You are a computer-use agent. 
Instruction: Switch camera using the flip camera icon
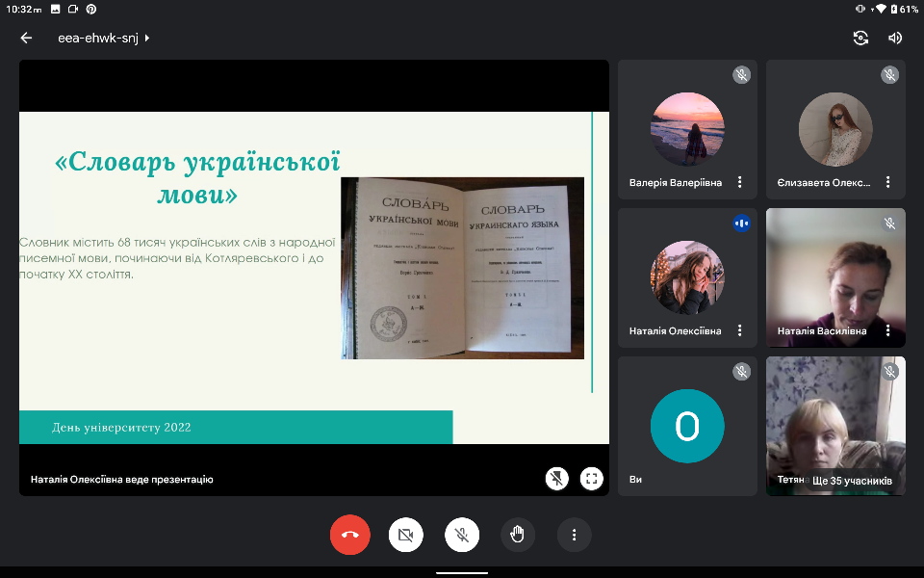tap(860, 38)
